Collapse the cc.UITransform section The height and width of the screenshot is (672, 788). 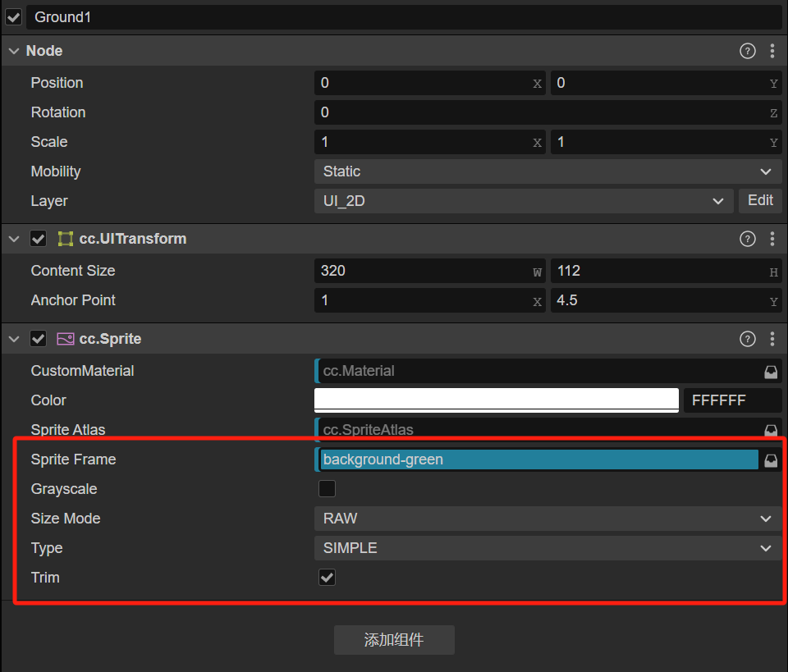(x=14, y=239)
